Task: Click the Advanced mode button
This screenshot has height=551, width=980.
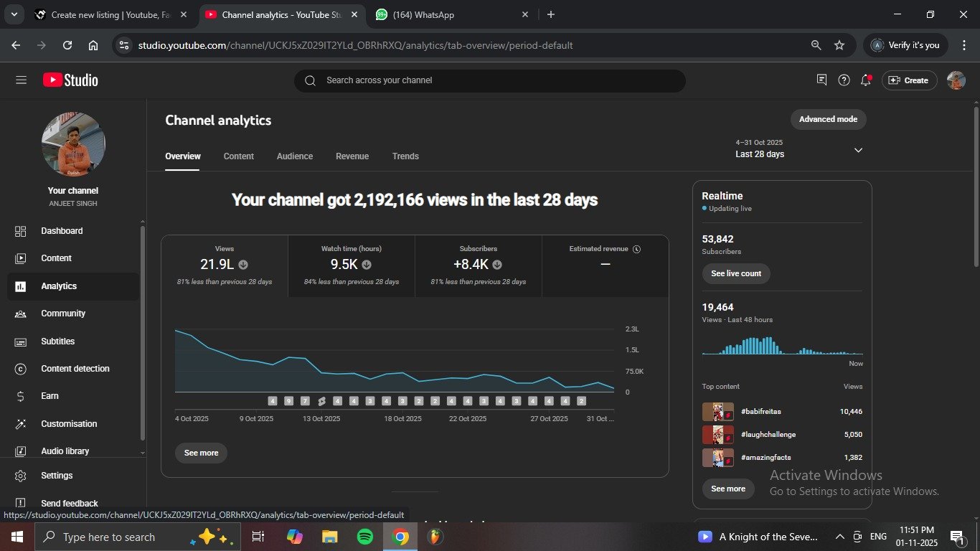Action: coord(828,119)
